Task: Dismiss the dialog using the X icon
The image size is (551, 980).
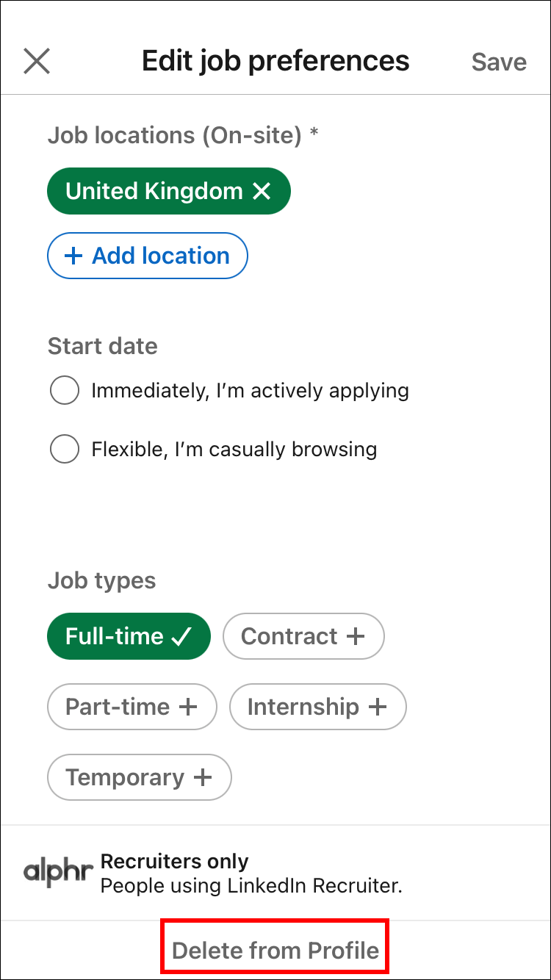Action: pyautogui.click(x=36, y=61)
